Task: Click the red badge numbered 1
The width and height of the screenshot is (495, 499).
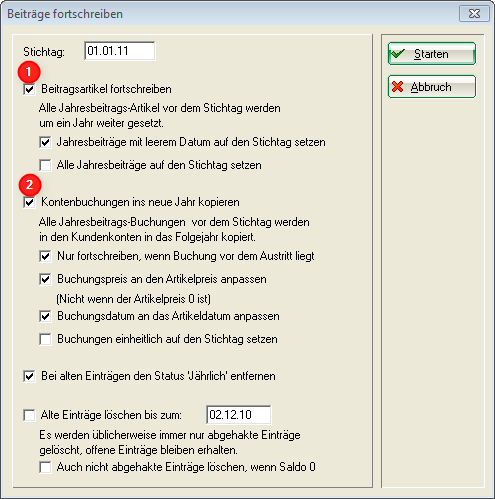Action: point(29,72)
